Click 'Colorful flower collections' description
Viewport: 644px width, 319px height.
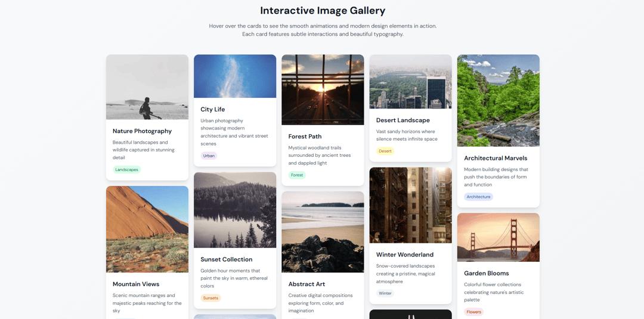pos(493,292)
